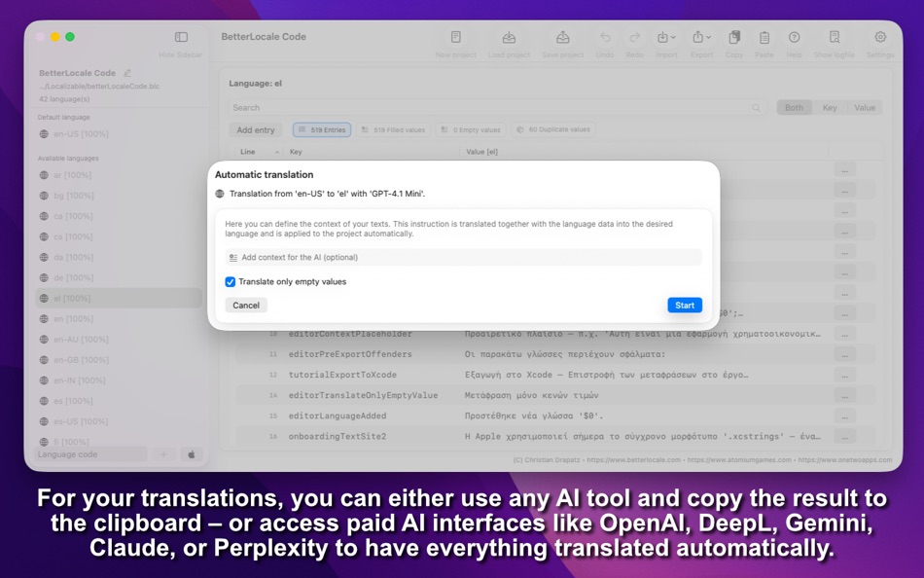Switch search scope to 'Key'
924x578 pixels.
[x=830, y=107]
